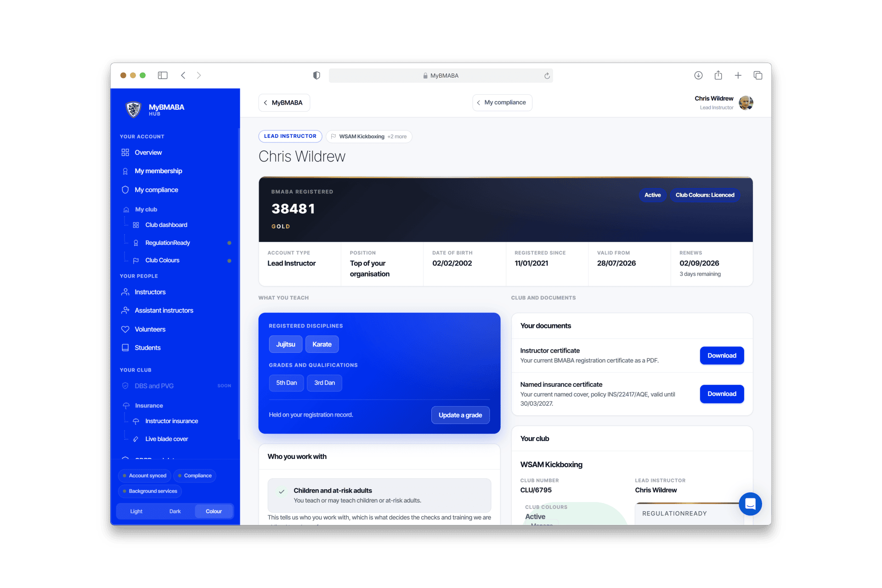Screen dimensions: 882x588
Task: Click the browser share icon
Action: (718, 75)
